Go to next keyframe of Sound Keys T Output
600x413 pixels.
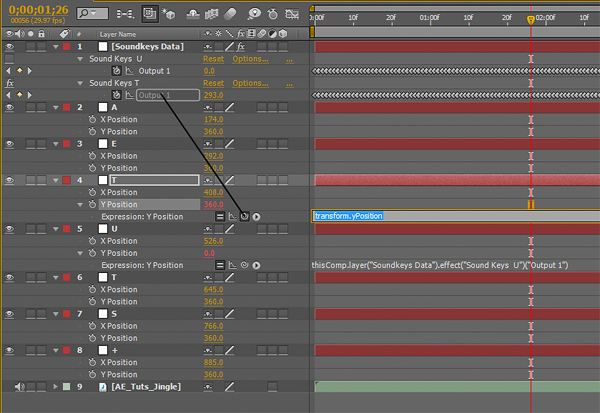click(29, 95)
